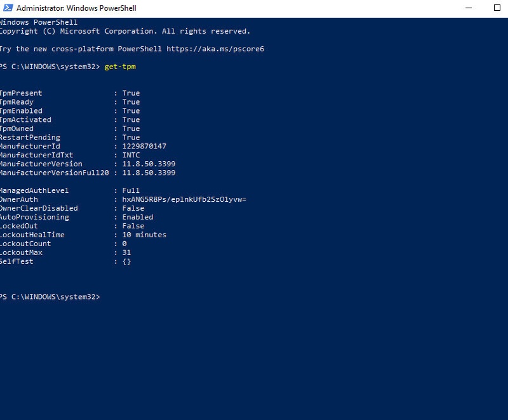The height and width of the screenshot is (420, 508).
Task: Select the typed get-tpm command
Action: [120, 67]
